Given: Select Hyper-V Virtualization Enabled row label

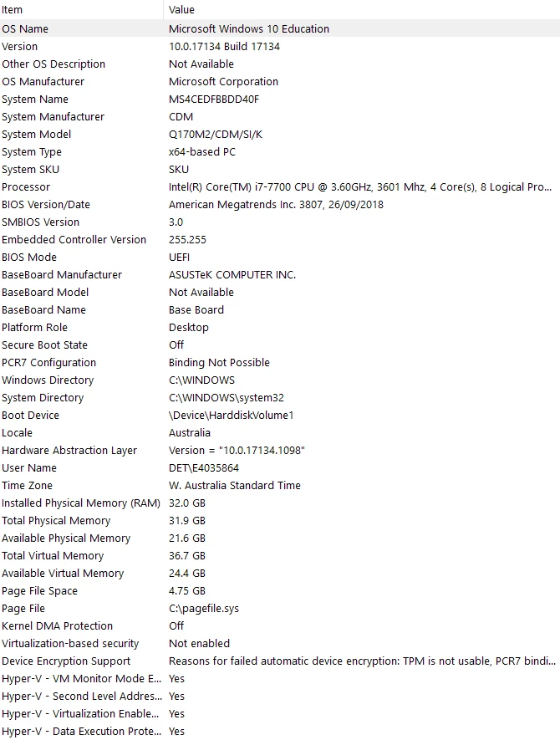Looking at the screenshot, I should (x=80, y=713).
